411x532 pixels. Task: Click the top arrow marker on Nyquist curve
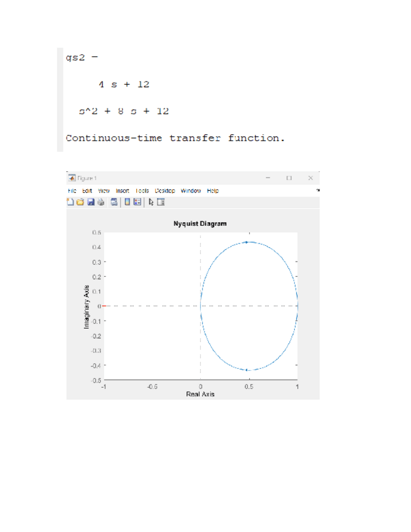click(x=247, y=242)
